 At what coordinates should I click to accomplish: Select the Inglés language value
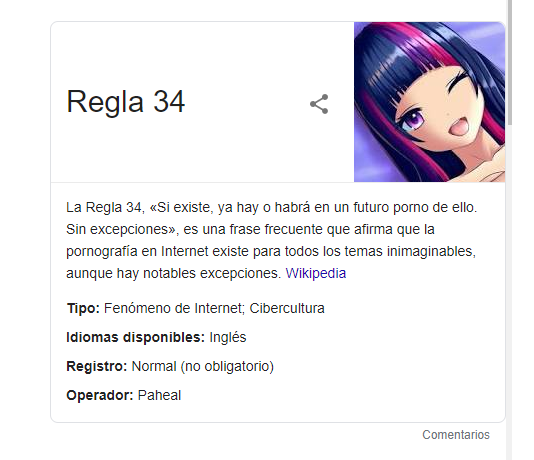(227, 337)
